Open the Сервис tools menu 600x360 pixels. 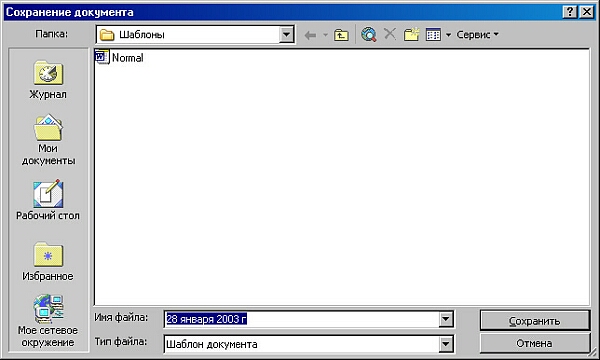click(477, 34)
